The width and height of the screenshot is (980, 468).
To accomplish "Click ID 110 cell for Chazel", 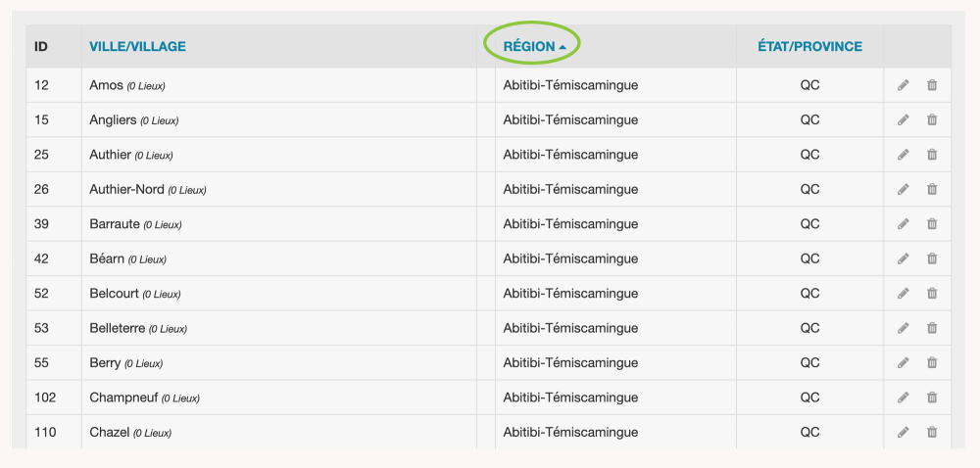I will [45, 432].
